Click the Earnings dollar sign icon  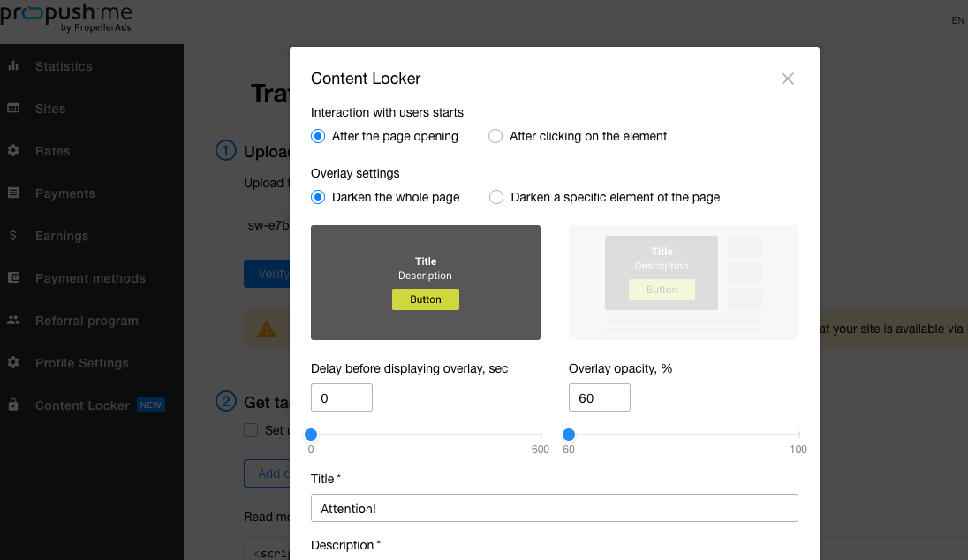tap(13, 235)
